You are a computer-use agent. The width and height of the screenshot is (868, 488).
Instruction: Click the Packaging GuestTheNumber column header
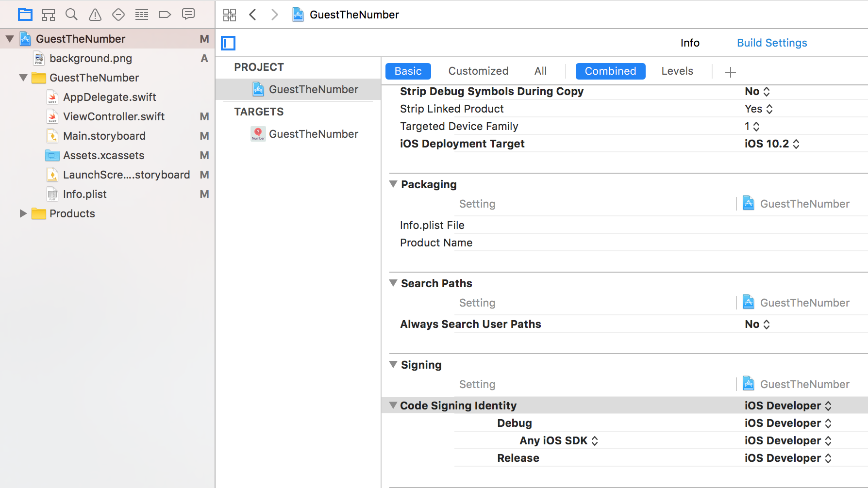click(x=796, y=204)
